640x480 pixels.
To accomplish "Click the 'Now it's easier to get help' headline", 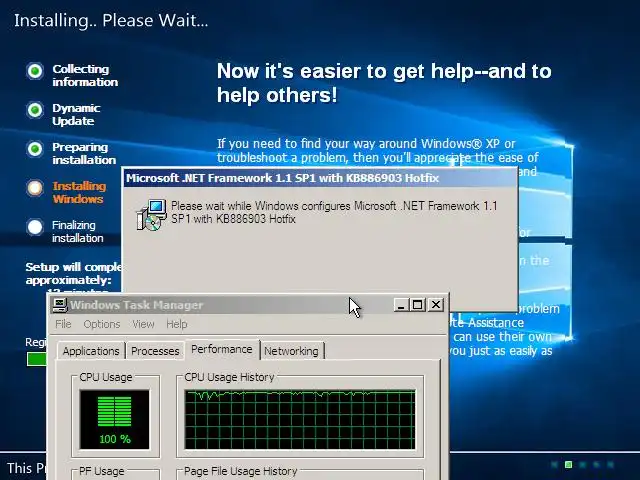I will tap(384, 83).
